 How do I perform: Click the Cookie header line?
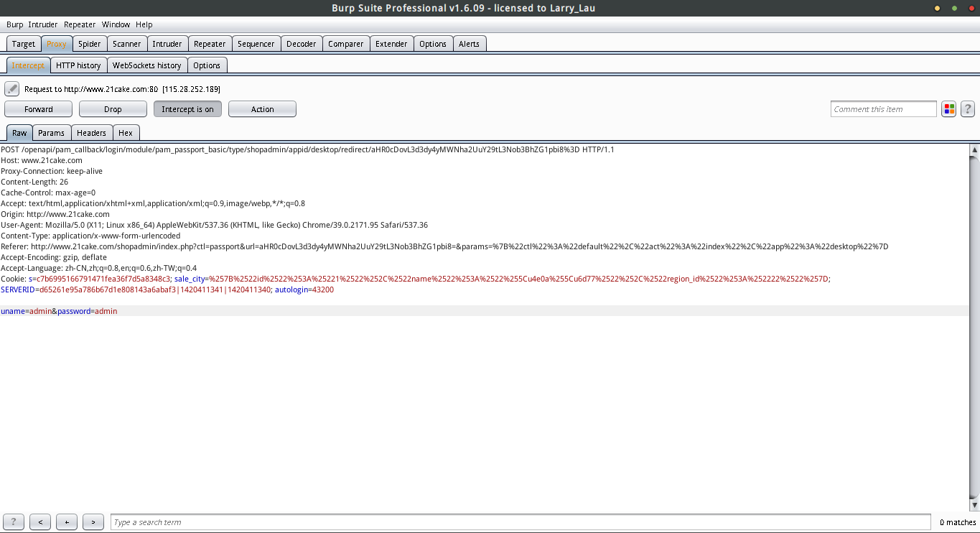[x=416, y=279]
